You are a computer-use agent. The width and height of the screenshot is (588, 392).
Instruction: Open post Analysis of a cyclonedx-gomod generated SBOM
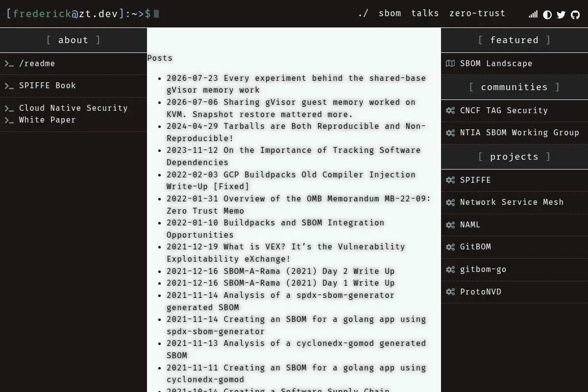296,349
